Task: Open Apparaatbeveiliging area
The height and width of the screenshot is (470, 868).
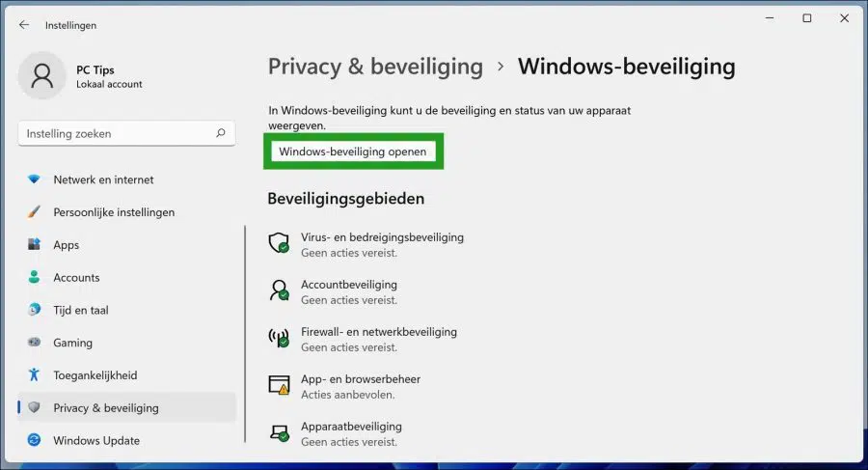Action: 351,427
